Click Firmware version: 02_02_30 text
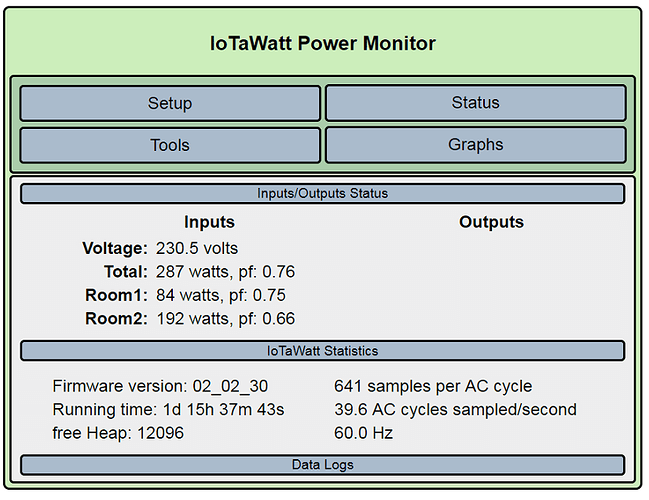 click(160, 386)
